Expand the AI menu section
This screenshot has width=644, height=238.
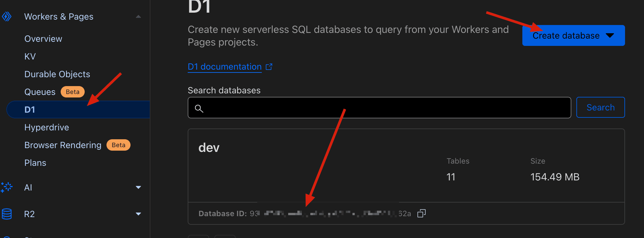coord(138,187)
